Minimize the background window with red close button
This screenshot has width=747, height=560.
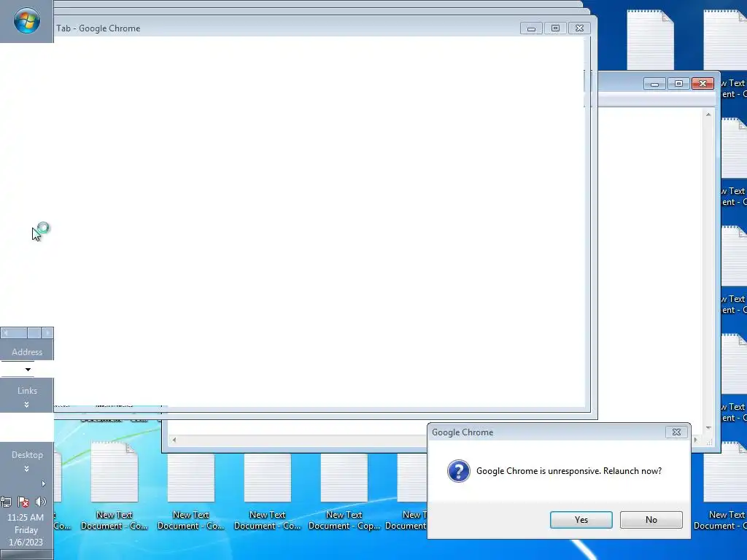654,84
